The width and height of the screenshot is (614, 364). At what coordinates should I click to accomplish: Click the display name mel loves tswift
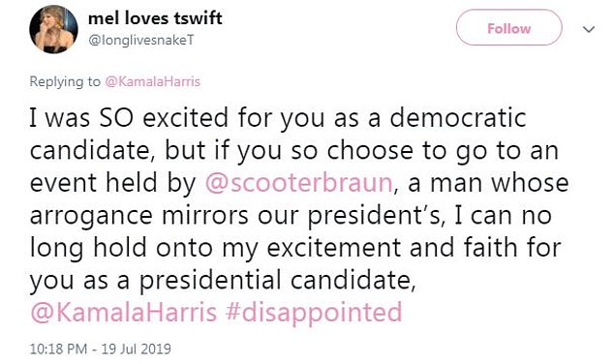point(155,18)
